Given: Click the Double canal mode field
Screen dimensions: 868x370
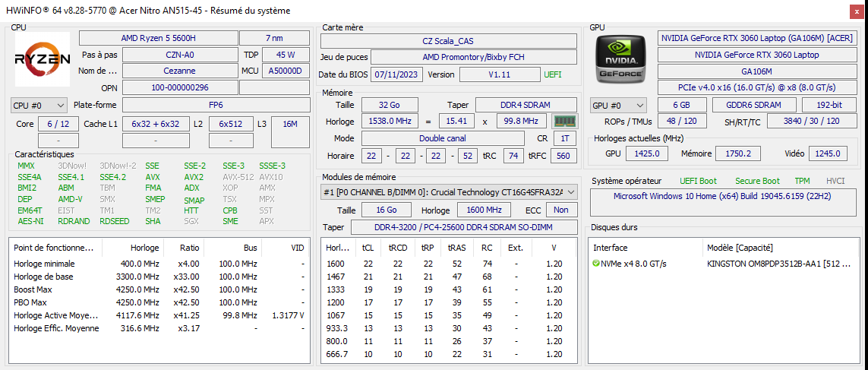Looking at the screenshot, I should [x=443, y=138].
